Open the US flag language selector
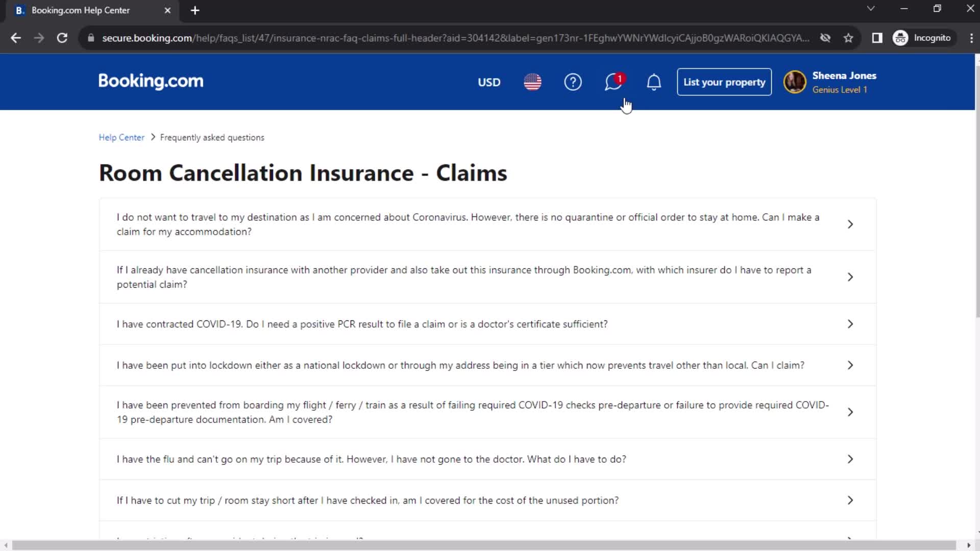This screenshot has height=551, width=980. (x=532, y=82)
